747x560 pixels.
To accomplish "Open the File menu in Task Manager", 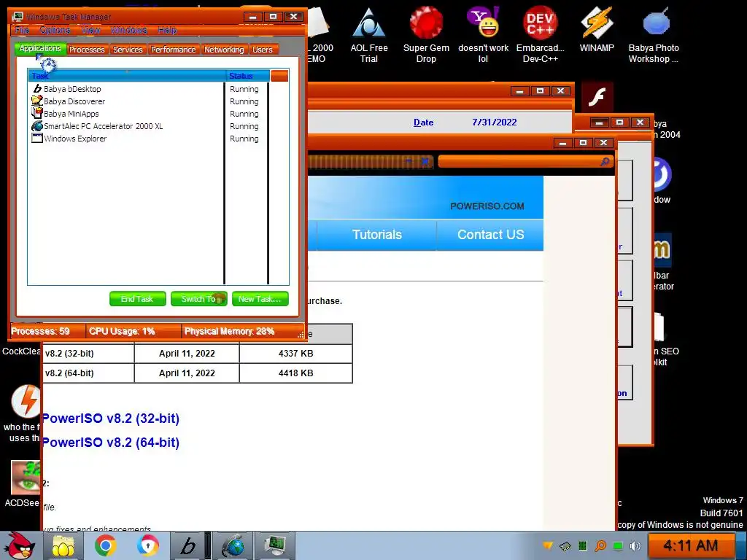I will [22, 30].
